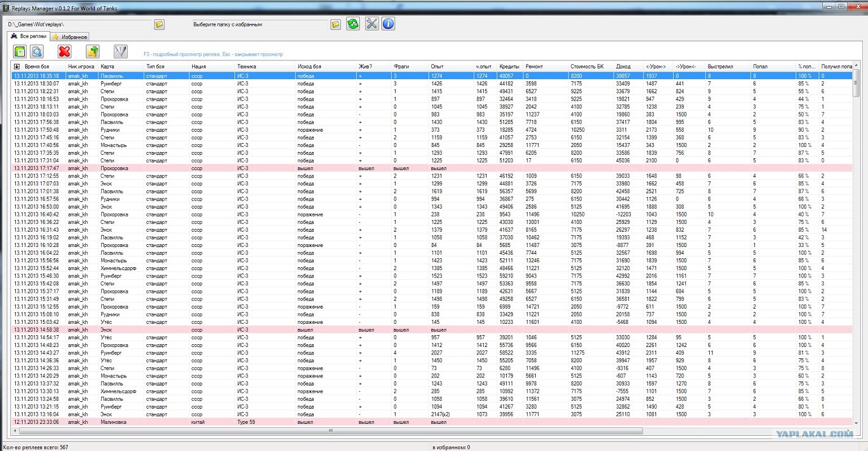The height and width of the screenshot is (451, 868).
Task: Click the vertical scrollbar down arrow
Action: 857,423
